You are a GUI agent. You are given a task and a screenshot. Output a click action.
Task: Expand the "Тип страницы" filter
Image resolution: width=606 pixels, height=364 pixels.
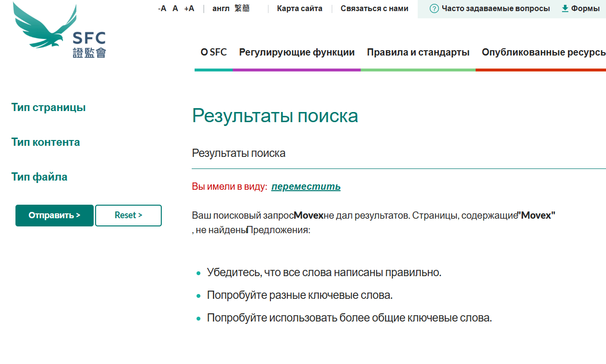point(48,107)
